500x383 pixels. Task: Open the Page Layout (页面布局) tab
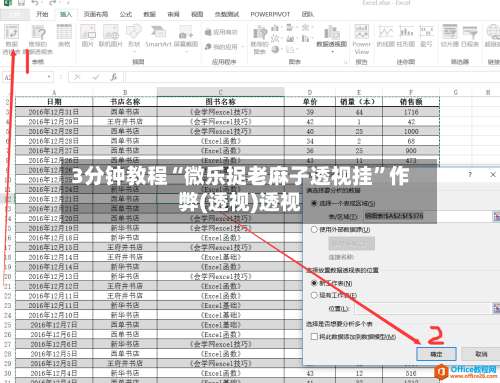click(96, 14)
